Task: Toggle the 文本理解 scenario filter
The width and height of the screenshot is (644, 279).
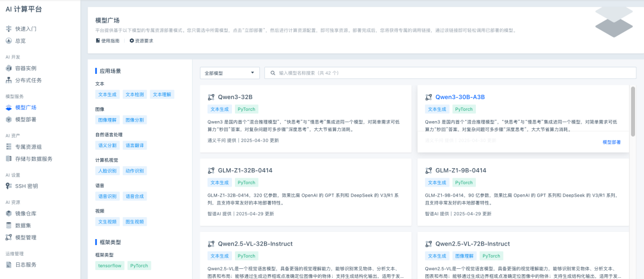Action: [x=162, y=95]
